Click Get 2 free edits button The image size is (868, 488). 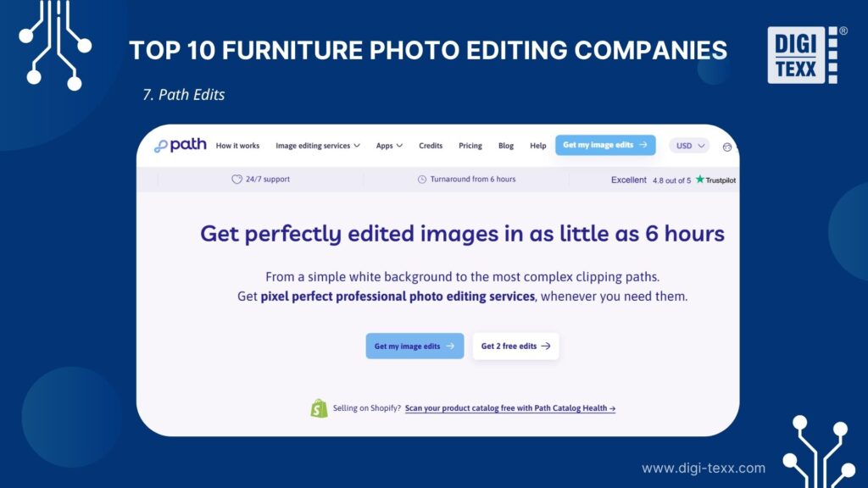coord(516,346)
